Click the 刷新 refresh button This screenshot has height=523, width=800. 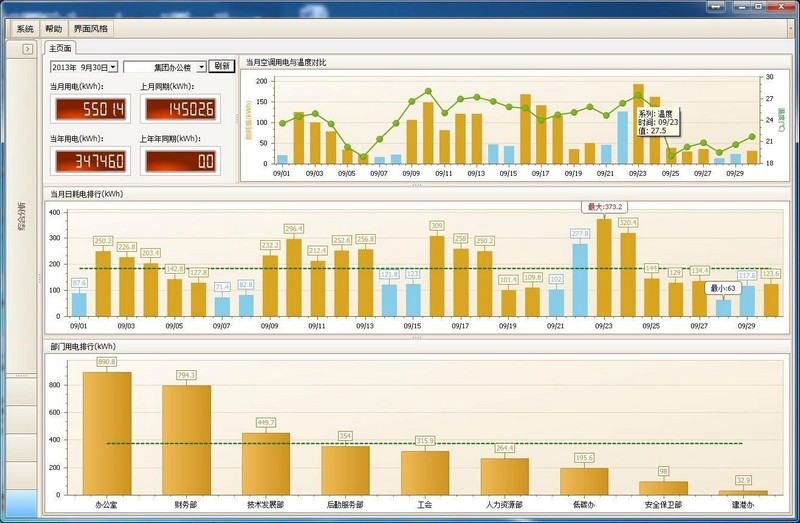click(222, 67)
